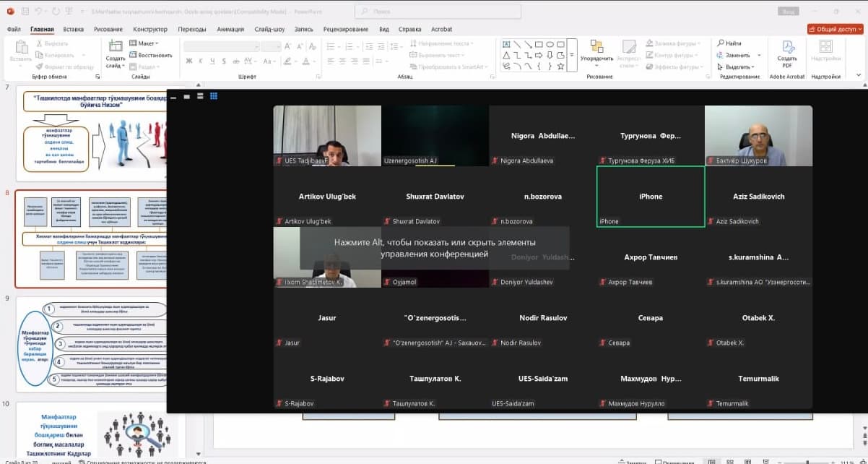
Task: Select the Triangle shape in the shapes gallery
Action: (x=506, y=55)
